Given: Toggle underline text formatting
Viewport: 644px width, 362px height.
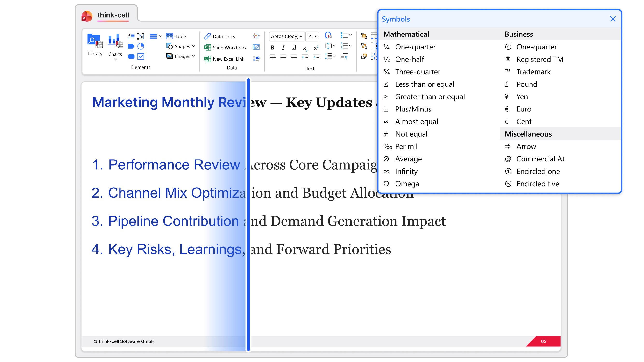Looking at the screenshot, I should 294,48.
